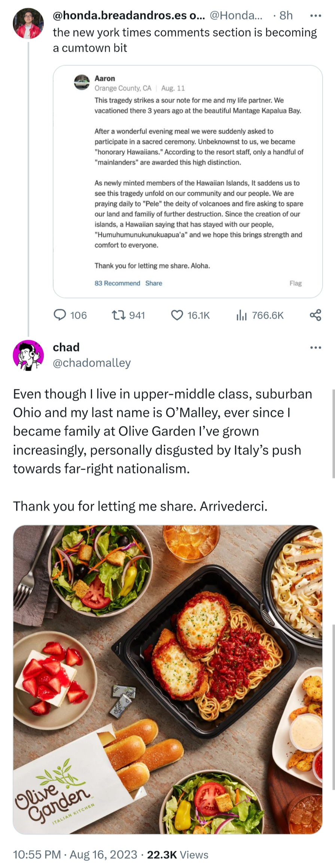
Task: Click the Share link under Aaron's comment
Action: pyautogui.click(x=154, y=283)
